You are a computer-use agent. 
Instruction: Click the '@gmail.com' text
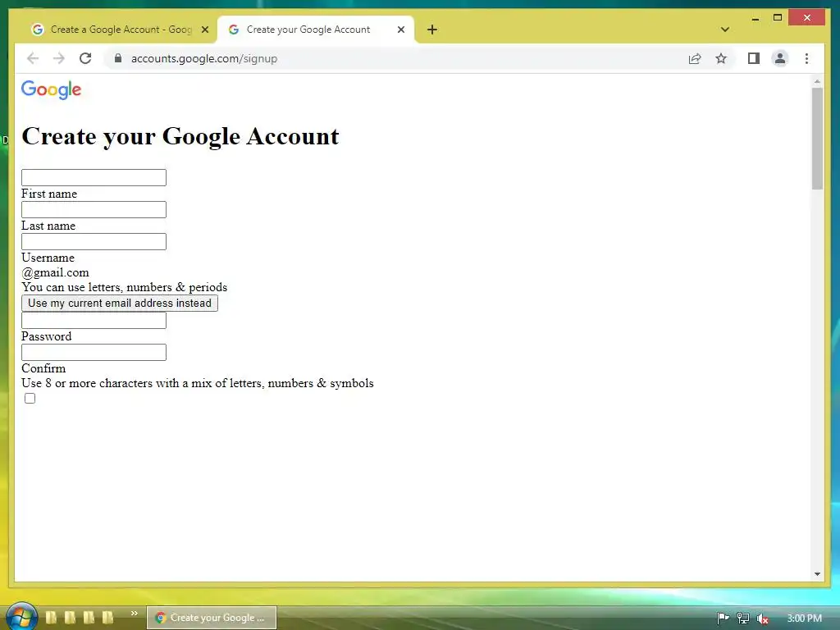click(55, 272)
